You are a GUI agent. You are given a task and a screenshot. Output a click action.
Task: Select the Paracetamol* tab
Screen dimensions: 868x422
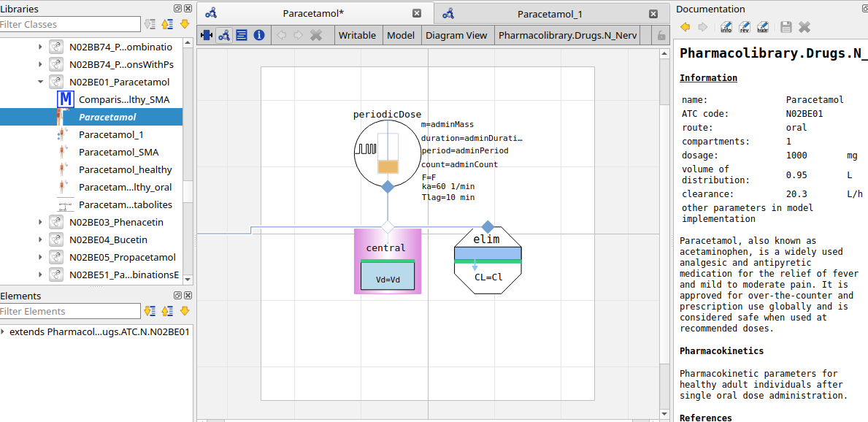coord(313,14)
